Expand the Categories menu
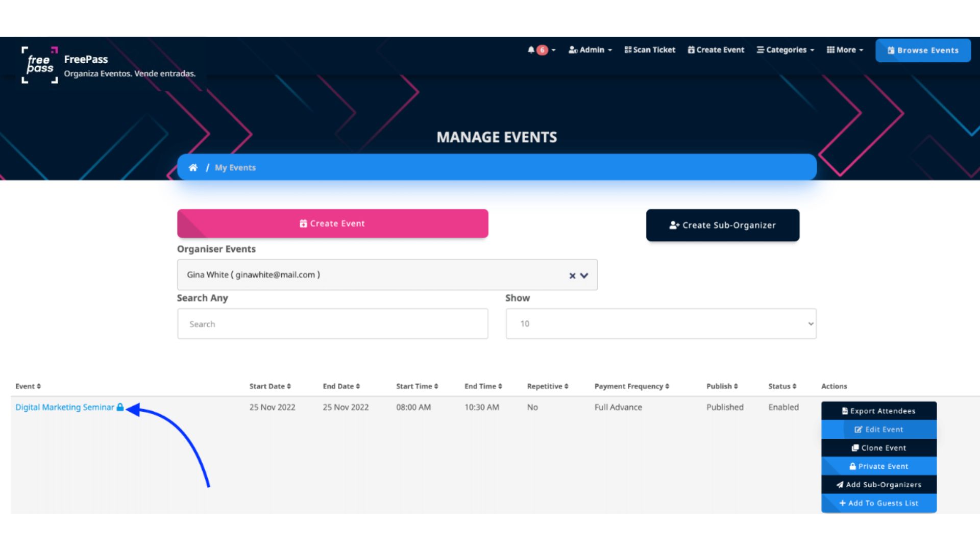Screen dimensions: 980x551 point(785,50)
